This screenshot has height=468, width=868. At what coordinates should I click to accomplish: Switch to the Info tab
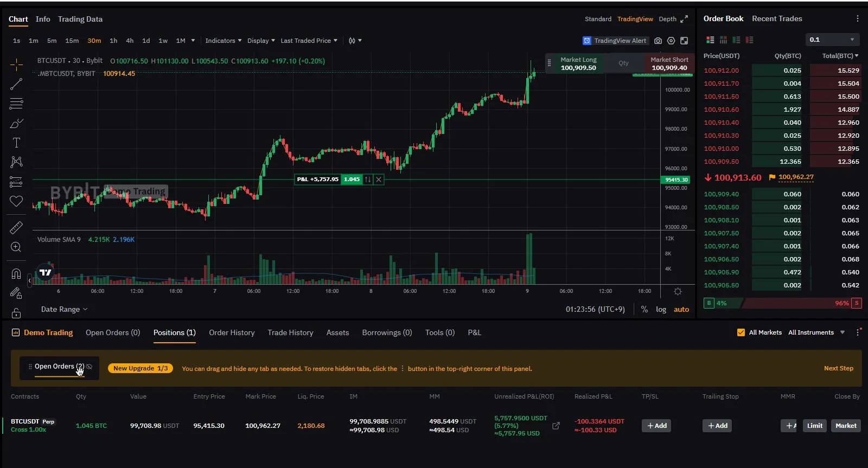[43, 19]
